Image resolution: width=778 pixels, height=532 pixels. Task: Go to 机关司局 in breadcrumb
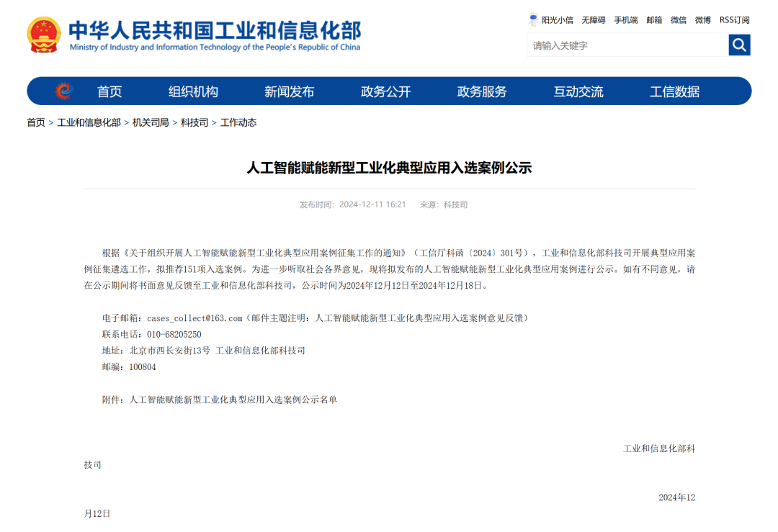pyautogui.click(x=151, y=122)
